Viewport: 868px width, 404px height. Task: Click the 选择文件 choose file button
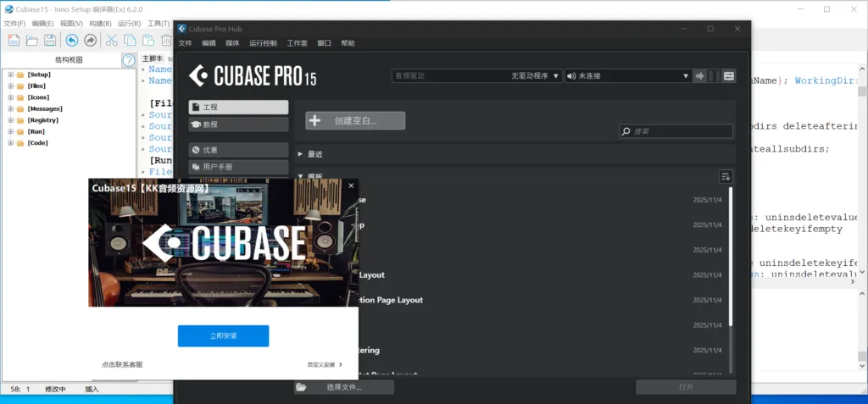344,387
